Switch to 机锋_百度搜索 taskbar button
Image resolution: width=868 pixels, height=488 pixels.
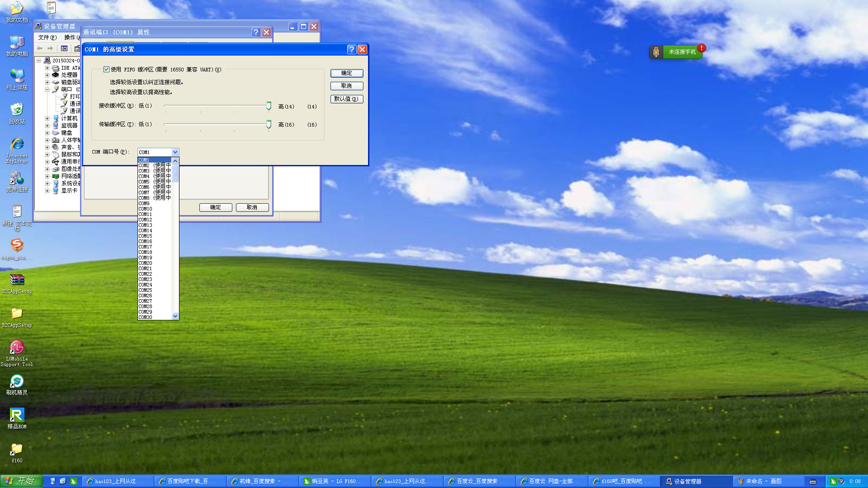point(262,481)
